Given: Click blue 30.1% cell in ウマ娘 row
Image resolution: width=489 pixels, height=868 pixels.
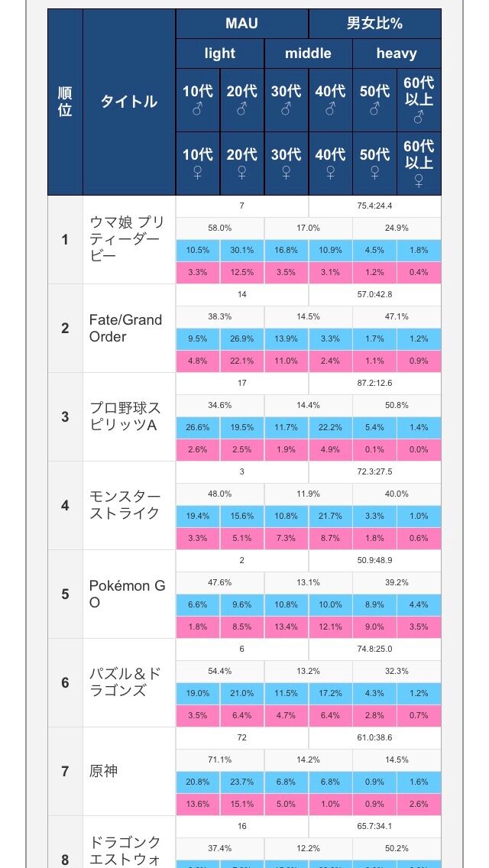Looking at the screenshot, I should pyautogui.click(x=242, y=250).
